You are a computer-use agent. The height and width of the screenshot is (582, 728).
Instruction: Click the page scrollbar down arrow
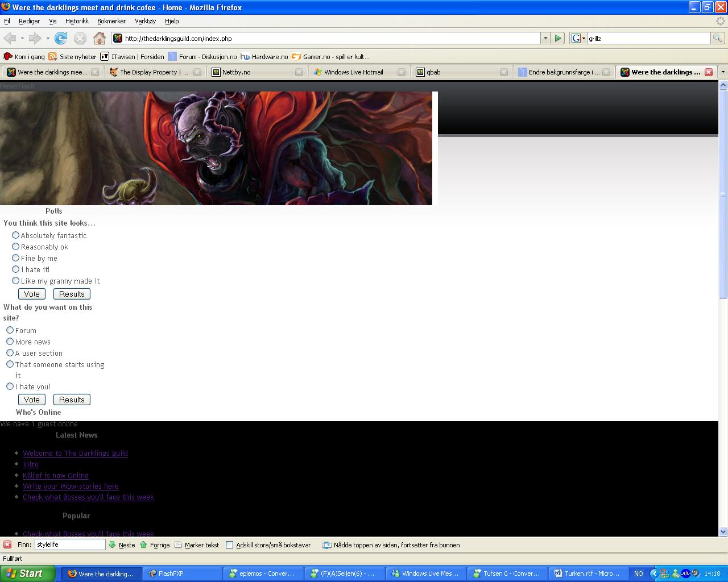pyautogui.click(x=723, y=532)
